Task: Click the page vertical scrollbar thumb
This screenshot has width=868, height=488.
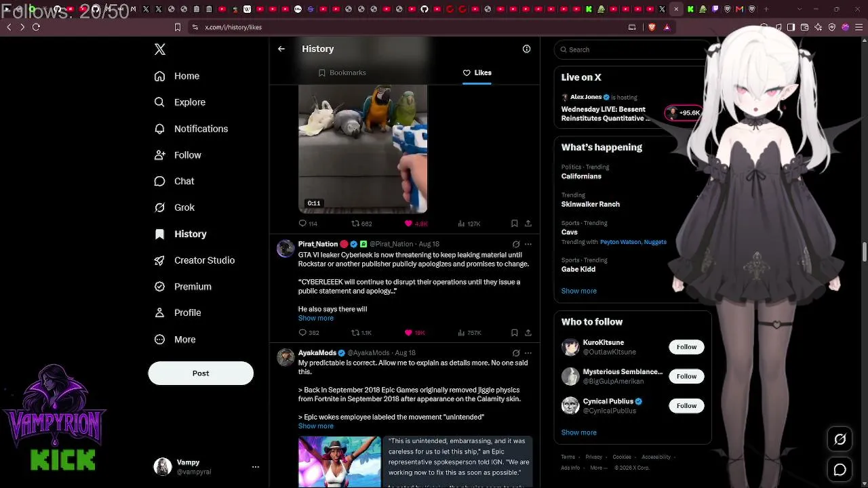Action: pos(865,251)
